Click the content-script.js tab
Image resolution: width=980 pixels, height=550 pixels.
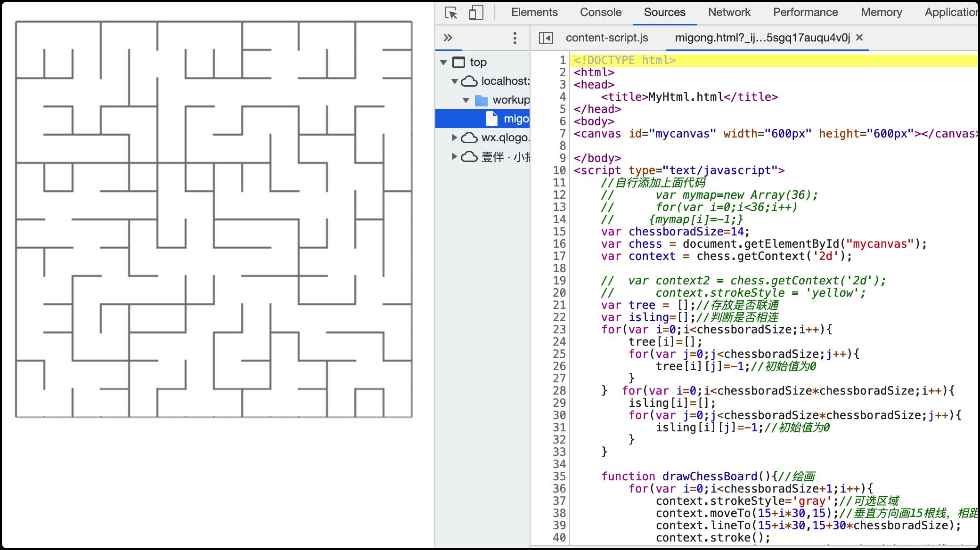606,38
